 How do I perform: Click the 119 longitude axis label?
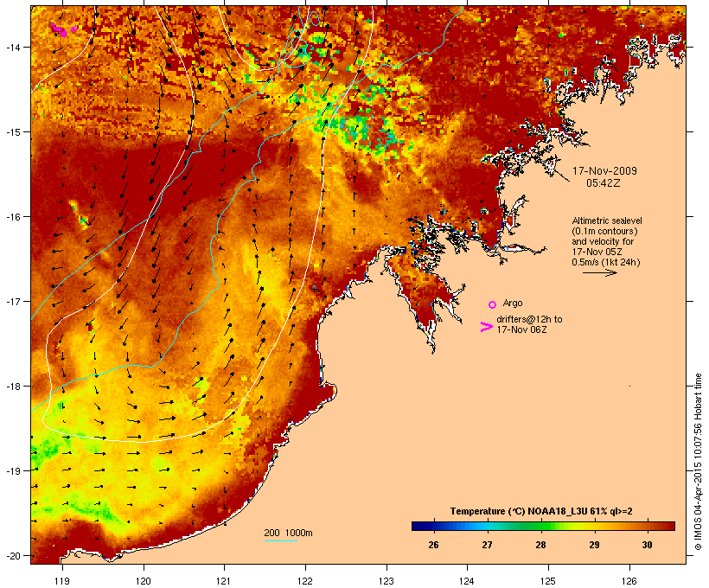(x=62, y=581)
